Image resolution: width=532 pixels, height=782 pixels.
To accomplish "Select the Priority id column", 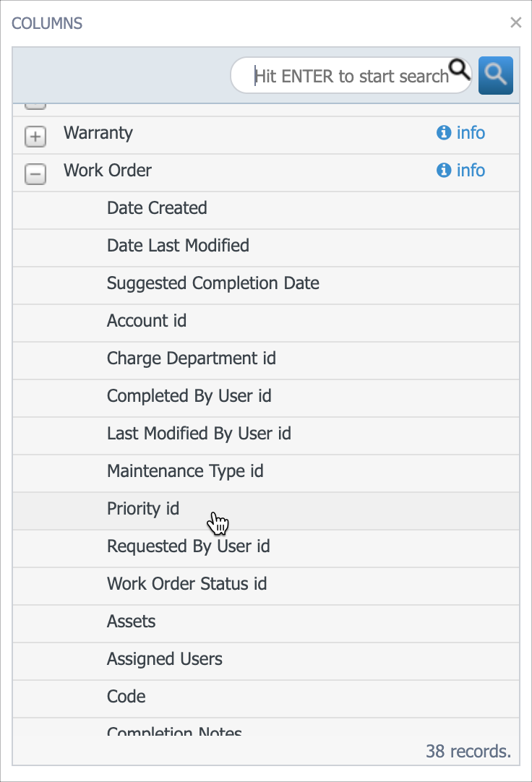I will coord(142,509).
